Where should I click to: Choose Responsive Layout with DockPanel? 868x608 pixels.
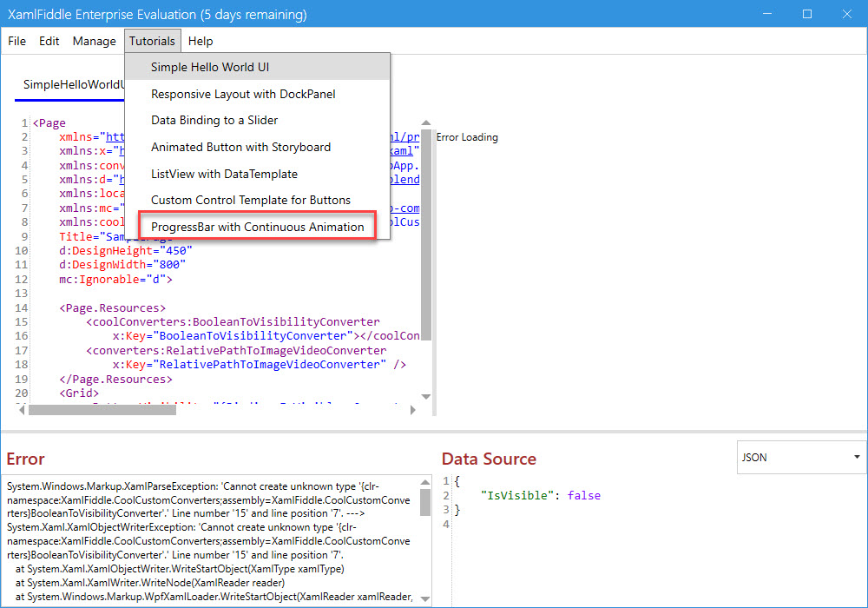point(257,94)
